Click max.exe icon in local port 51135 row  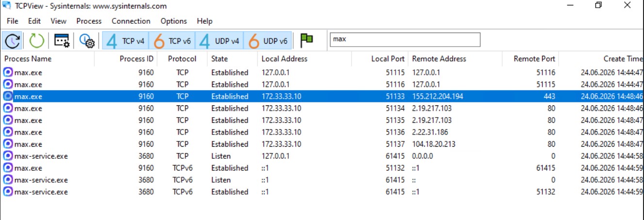pos(8,120)
